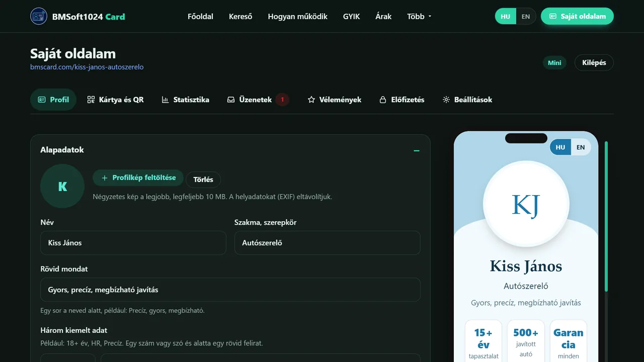
Task: Click the plus icon in Profilkép feltöltése
Action: point(105,178)
